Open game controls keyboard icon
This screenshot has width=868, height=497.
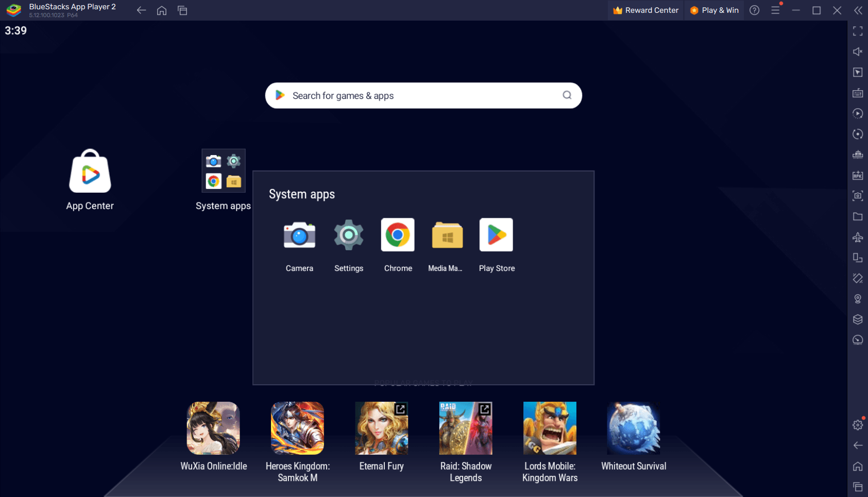pos(858,93)
